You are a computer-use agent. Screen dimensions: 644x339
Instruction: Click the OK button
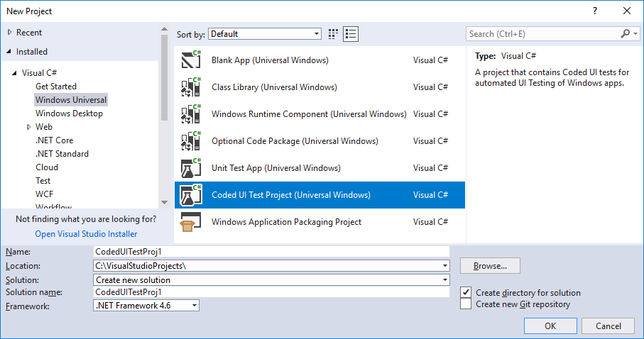pos(550,326)
